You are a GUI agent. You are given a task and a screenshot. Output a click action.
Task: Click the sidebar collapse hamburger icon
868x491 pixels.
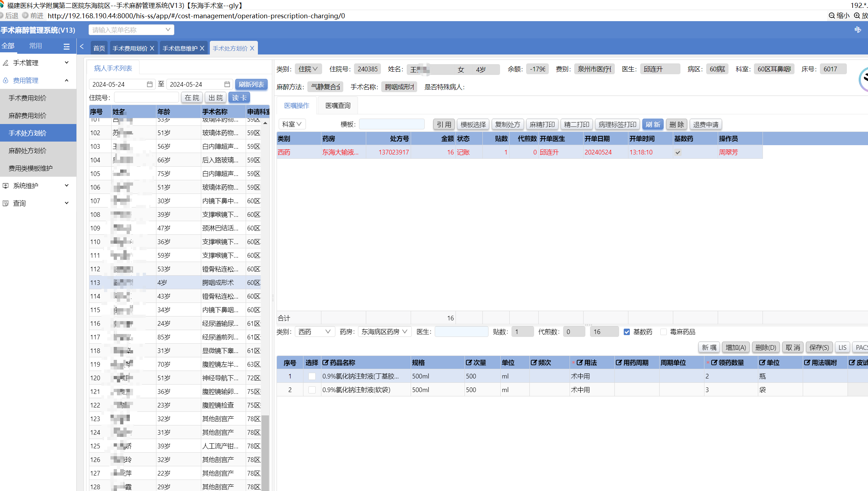pyautogui.click(x=66, y=47)
